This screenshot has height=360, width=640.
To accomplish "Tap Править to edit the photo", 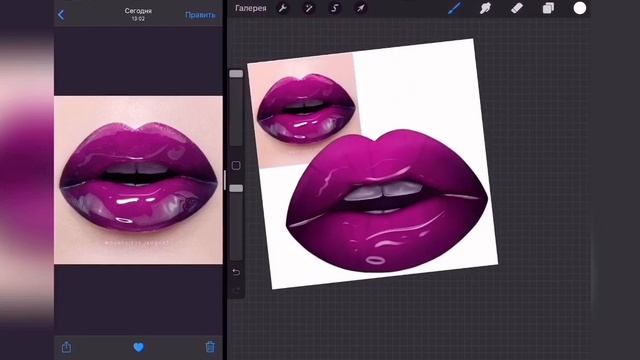I will pyautogui.click(x=200, y=15).
